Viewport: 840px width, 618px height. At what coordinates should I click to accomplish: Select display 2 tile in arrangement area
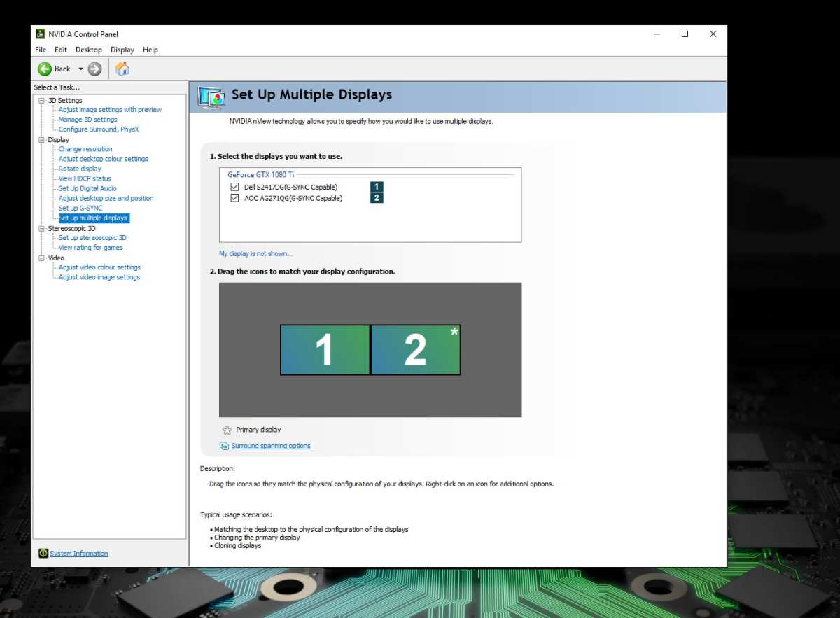[x=416, y=349]
